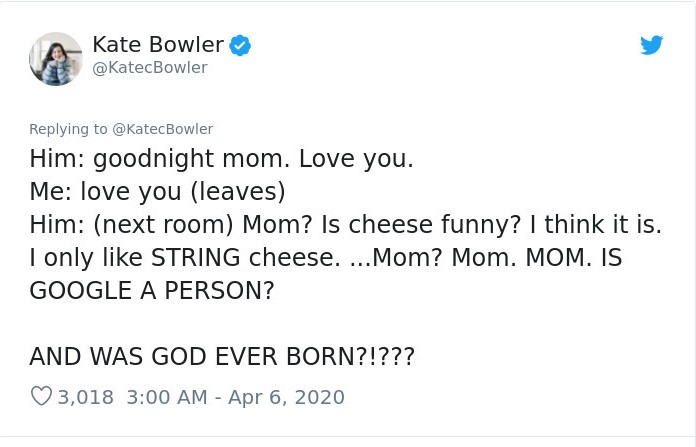
Task: Open Kate Bowler's profile picture
Action: coord(56,58)
